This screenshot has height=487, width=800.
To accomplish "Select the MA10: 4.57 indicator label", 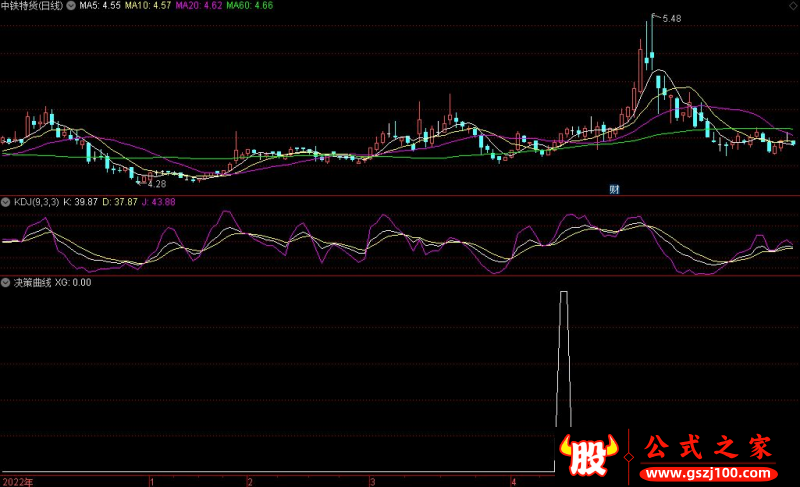I will [148, 6].
